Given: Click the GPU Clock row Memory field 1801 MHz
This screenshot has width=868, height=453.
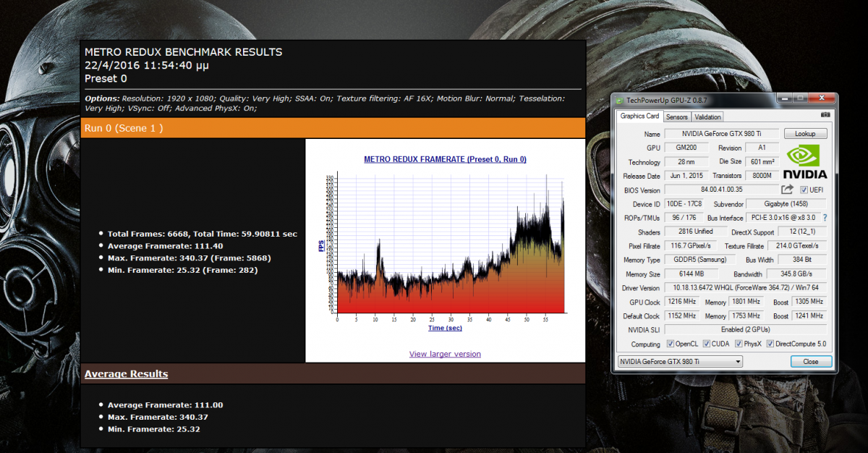Looking at the screenshot, I should [747, 302].
